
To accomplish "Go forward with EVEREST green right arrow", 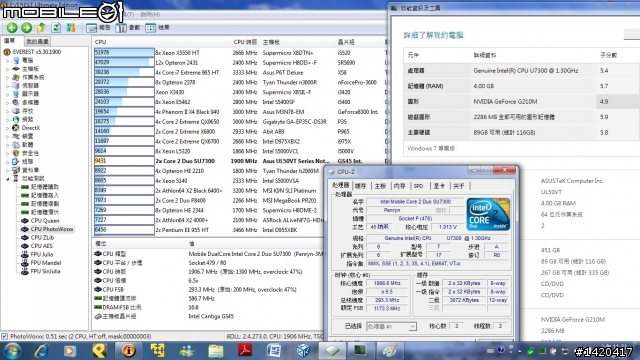I will click(x=27, y=27).
